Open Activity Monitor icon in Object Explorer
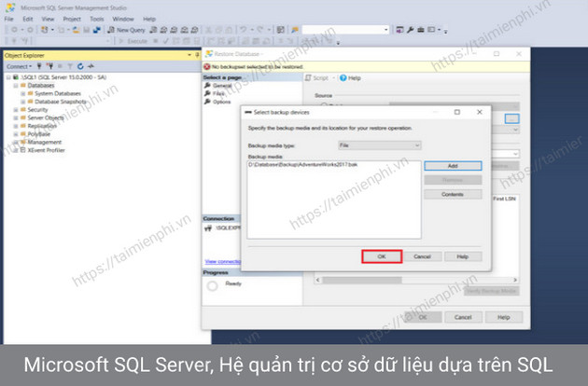Viewport: 588px width, 386px height. [91, 66]
